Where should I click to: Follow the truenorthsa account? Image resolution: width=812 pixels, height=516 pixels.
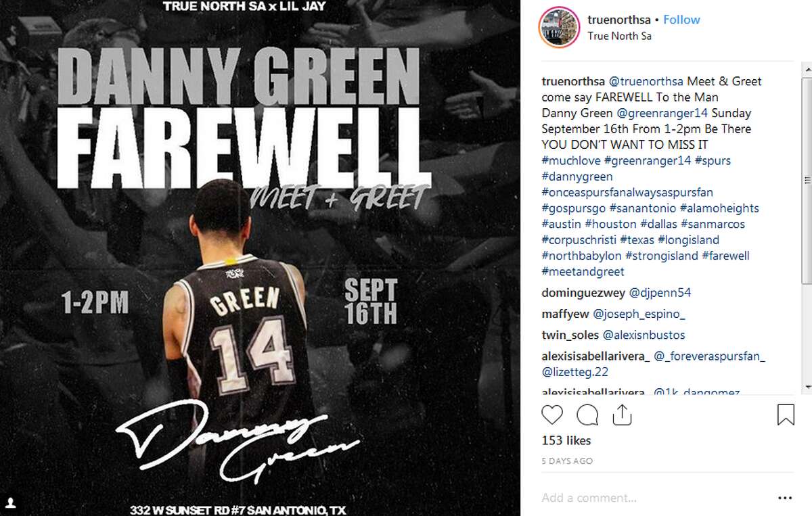681,20
